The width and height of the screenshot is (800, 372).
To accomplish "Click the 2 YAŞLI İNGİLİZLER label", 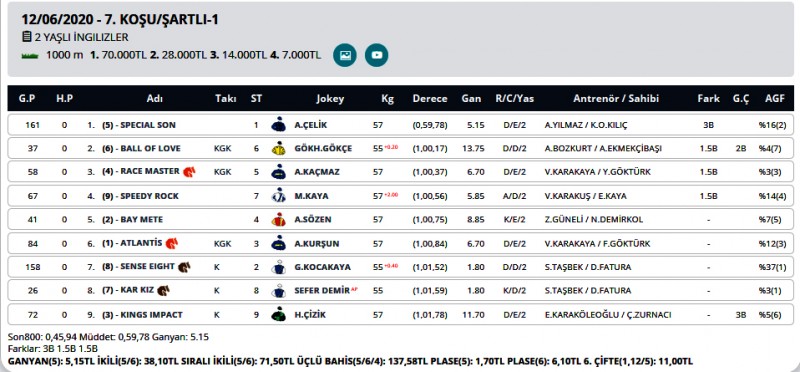I will [x=81, y=37].
